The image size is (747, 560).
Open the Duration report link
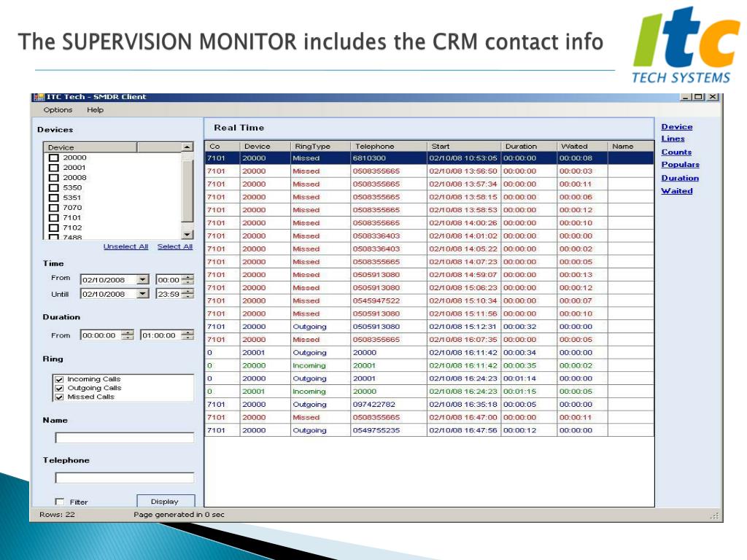coord(680,178)
